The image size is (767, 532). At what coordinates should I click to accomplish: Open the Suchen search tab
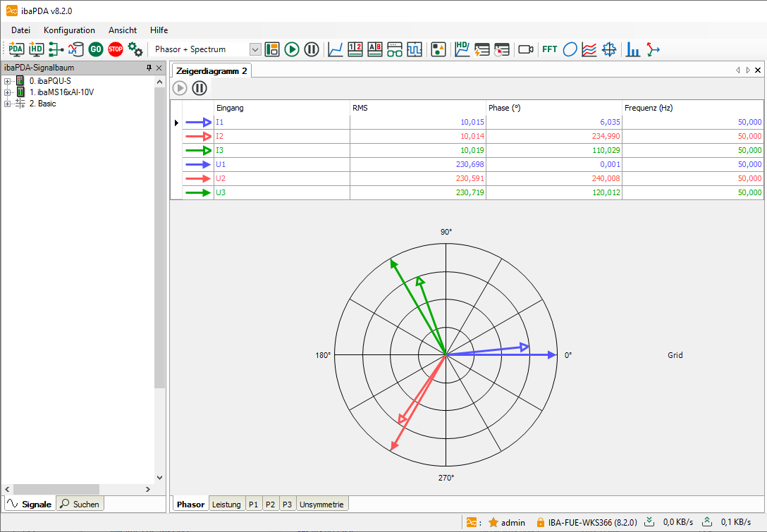coord(80,504)
